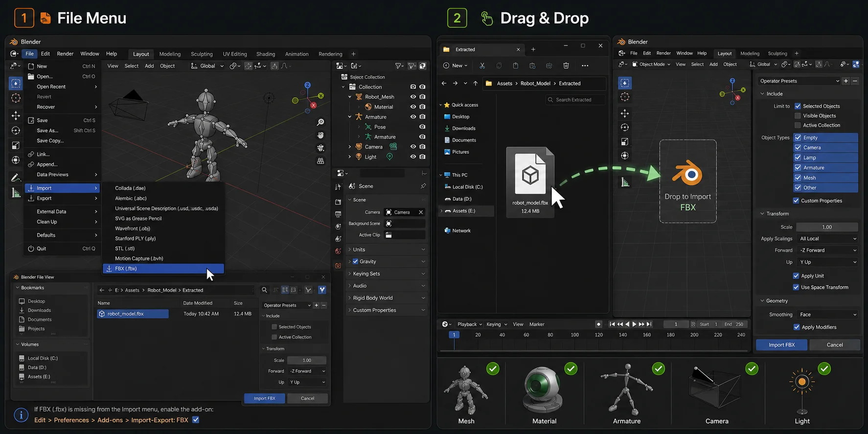This screenshot has height=434, width=868.
Task: Toggle the Gravity checkbox in Scene properties
Action: (x=355, y=261)
